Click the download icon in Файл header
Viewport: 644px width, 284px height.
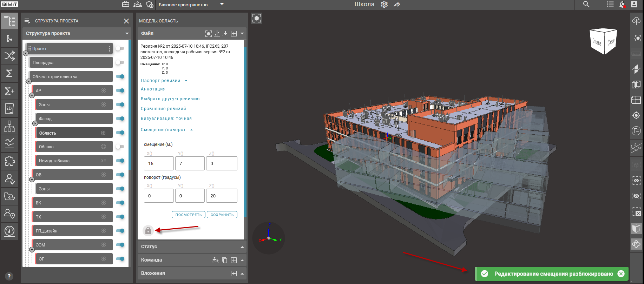[225, 34]
